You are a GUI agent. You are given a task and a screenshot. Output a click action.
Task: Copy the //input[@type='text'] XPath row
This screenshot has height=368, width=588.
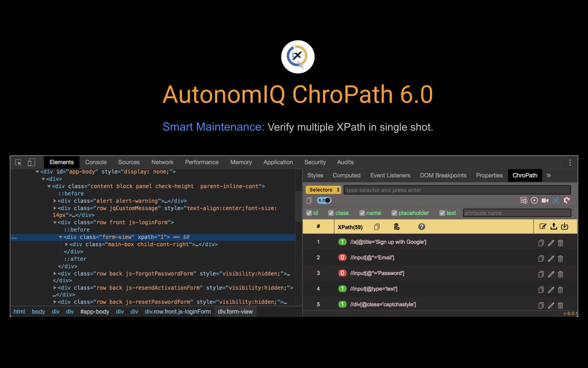541,290
